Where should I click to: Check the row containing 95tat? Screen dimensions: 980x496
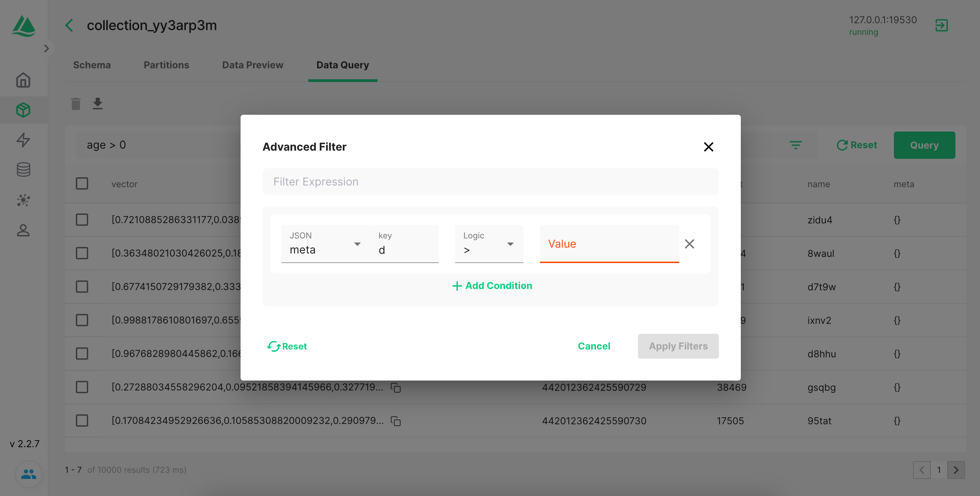pos(82,421)
